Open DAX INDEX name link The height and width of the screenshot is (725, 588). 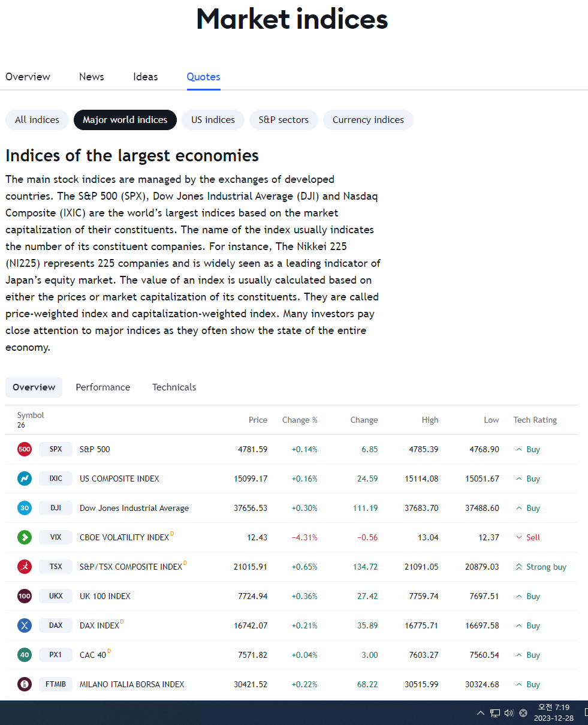(99, 625)
